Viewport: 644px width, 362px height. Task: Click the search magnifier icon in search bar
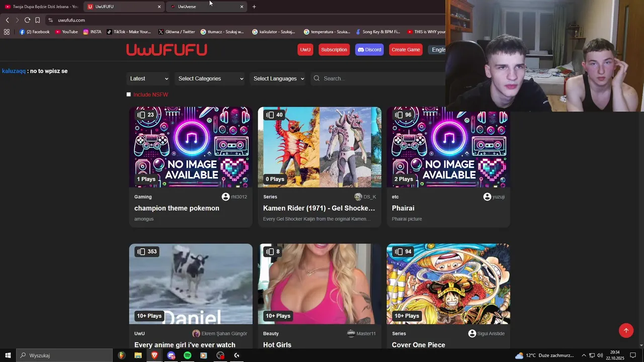(316, 78)
